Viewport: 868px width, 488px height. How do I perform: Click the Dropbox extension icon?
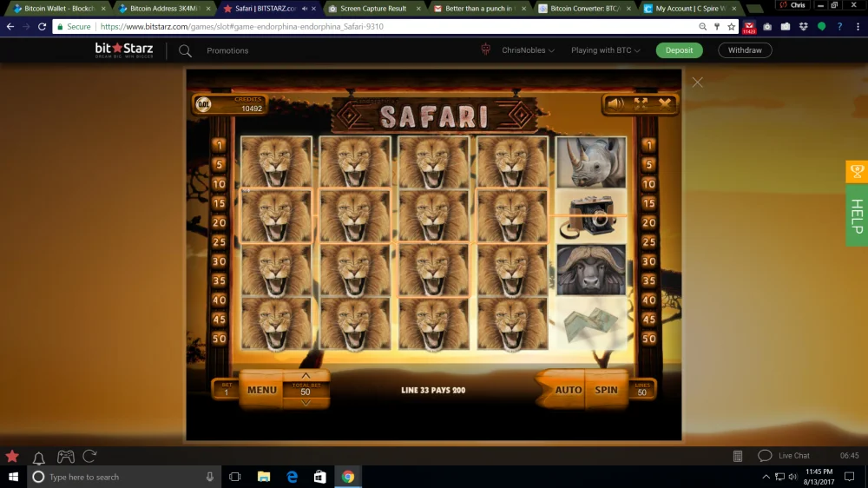(x=803, y=27)
